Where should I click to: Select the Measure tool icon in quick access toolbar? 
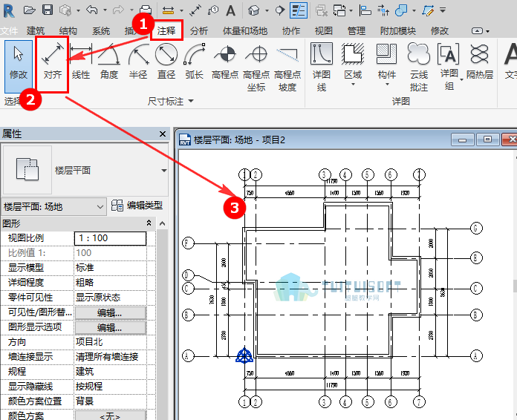(168, 11)
